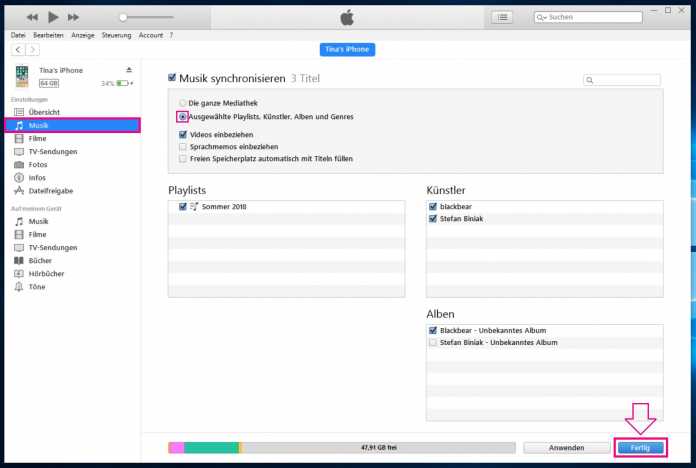The height and width of the screenshot is (468, 696).
Task: Click the Fertig button
Action: [x=640, y=447]
